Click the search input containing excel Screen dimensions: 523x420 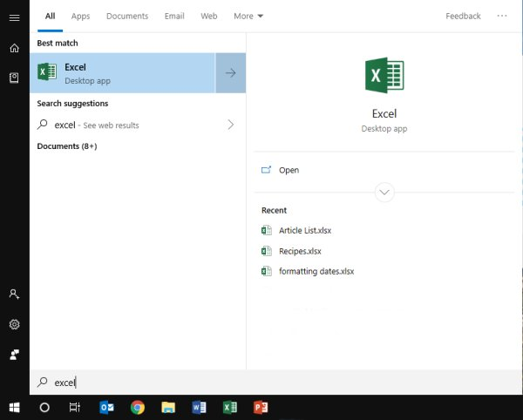click(275, 382)
